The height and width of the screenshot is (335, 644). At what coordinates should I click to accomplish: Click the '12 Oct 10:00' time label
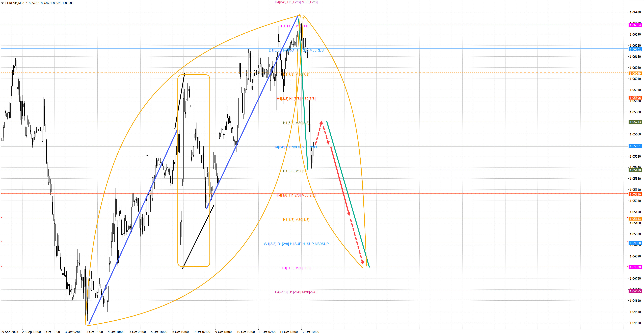pos(310,332)
